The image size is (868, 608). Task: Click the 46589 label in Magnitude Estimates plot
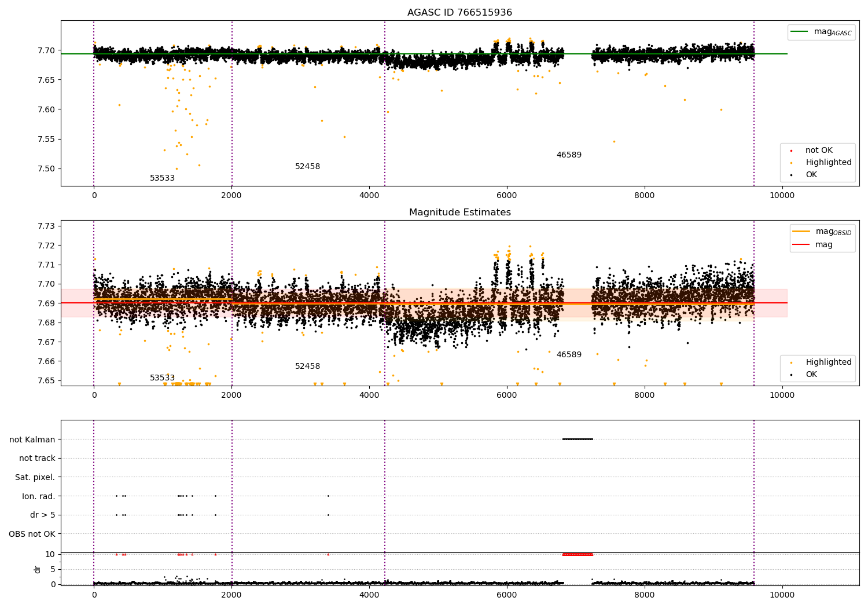coord(569,355)
